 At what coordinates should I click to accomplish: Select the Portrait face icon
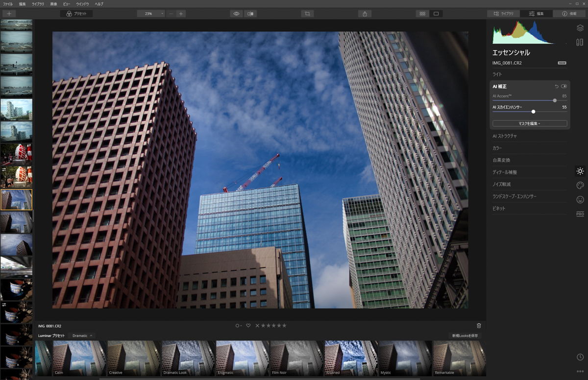[x=580, y=200]
